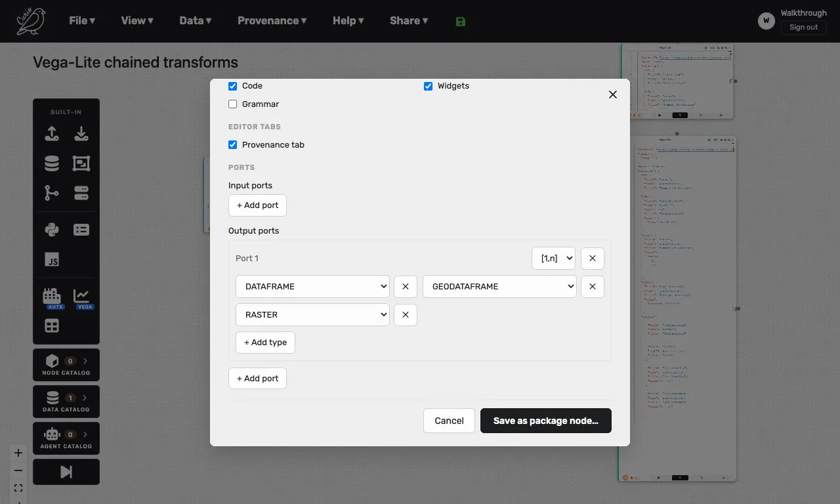Click the download node icon in Built-in panel

(81, 133)
